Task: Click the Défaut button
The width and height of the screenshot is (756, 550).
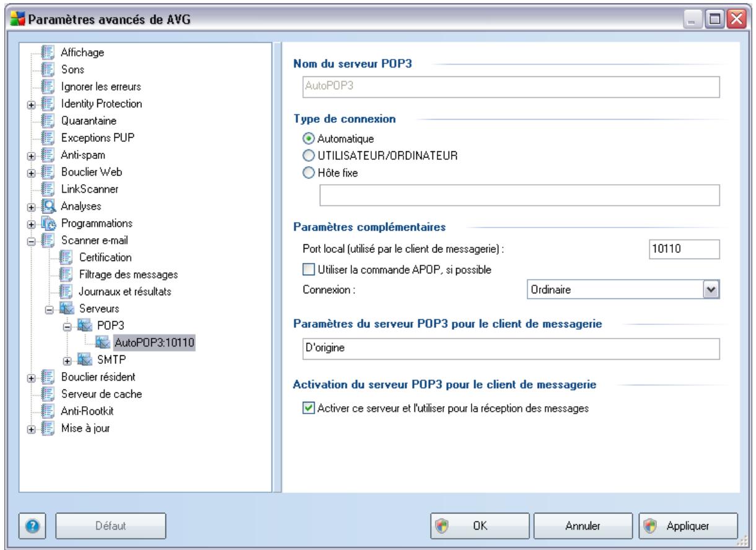Action: pos(112,525)
